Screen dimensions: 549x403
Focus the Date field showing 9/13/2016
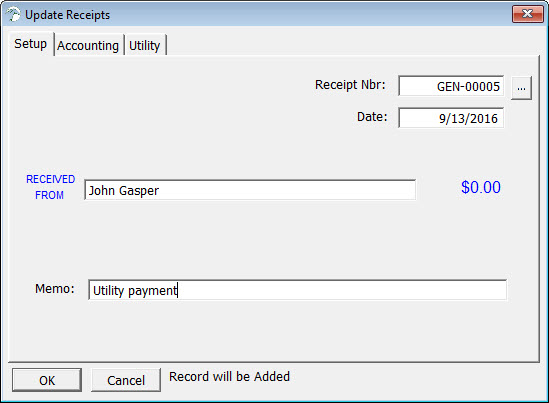point(451,118)
